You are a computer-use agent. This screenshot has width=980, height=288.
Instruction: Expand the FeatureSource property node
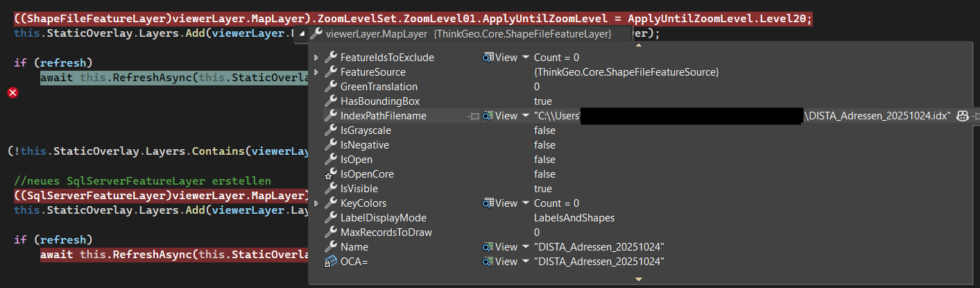tap(316, 72)
